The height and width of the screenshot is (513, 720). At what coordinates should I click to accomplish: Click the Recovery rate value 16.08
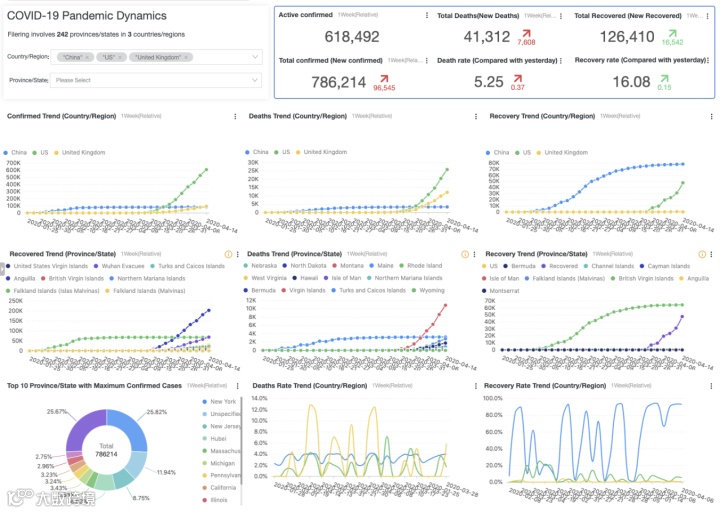point(631,82)
